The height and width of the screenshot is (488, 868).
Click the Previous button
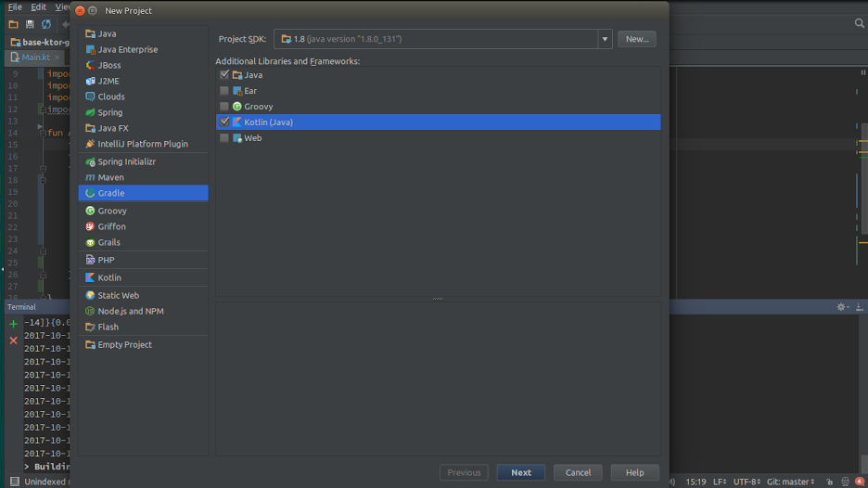(x=464, y=472)
